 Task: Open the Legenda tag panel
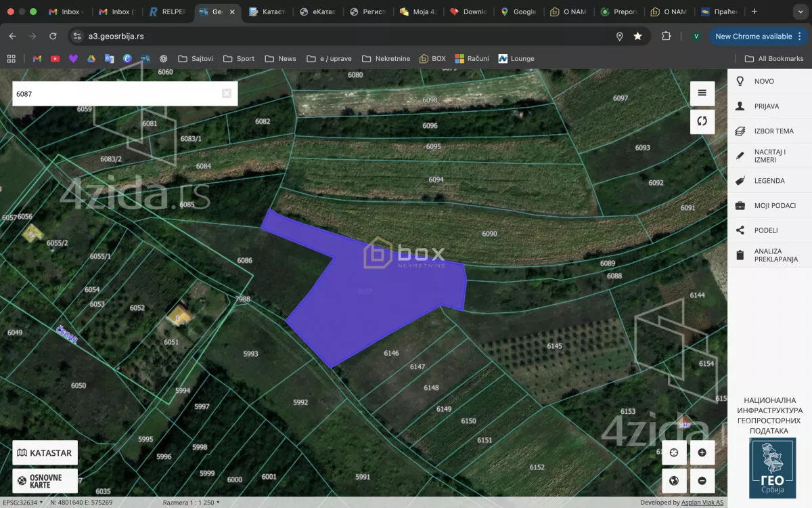pyautogui.click(x=769, y=181)
